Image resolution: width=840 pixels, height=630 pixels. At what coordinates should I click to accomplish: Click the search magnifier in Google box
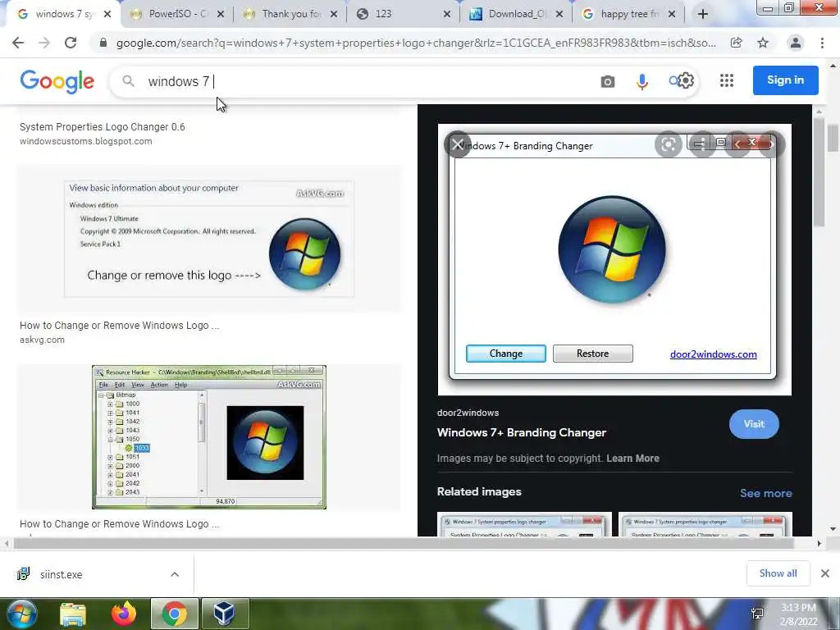pos(128,81)
